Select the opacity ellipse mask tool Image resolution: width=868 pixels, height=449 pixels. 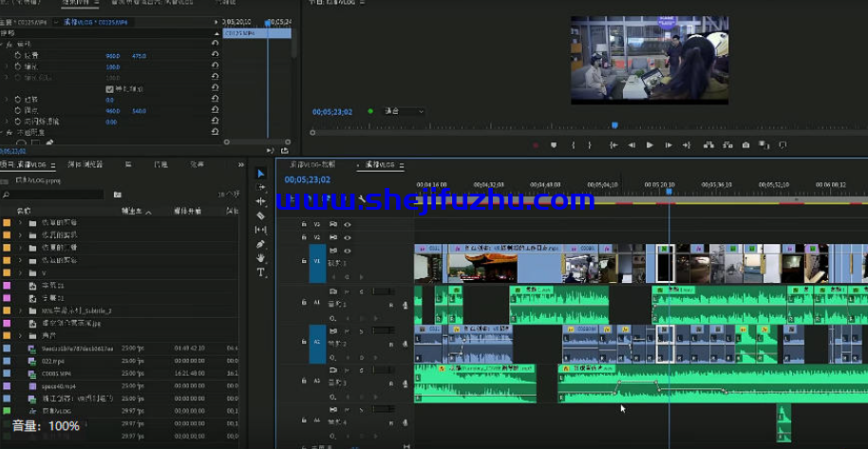coord(21,142)
